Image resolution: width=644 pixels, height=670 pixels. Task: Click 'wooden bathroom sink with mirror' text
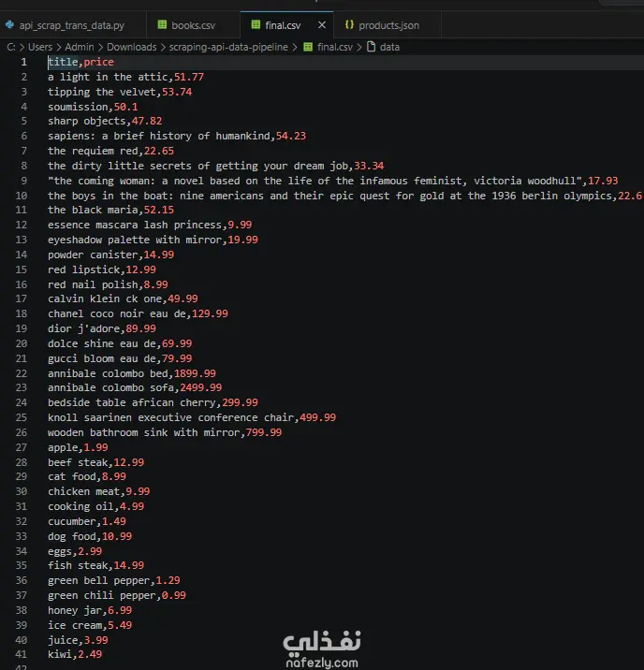click(143, 432)
